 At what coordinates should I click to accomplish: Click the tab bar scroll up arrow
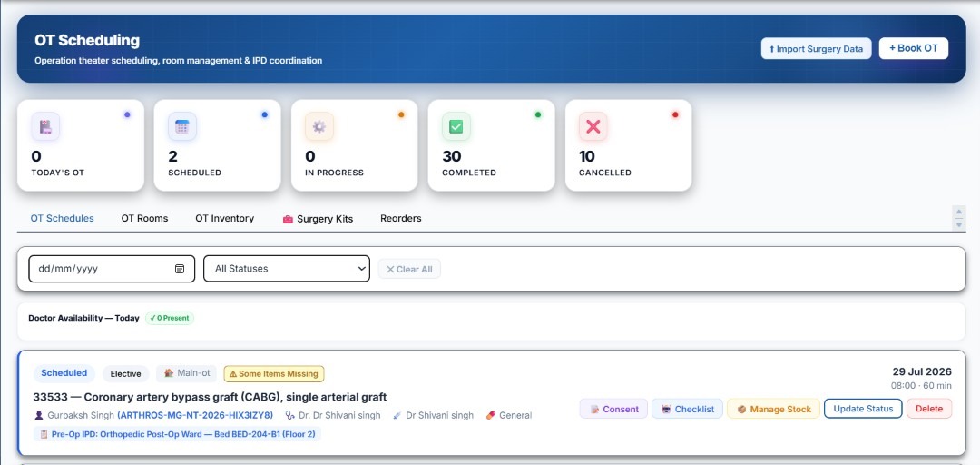(959, 212)
